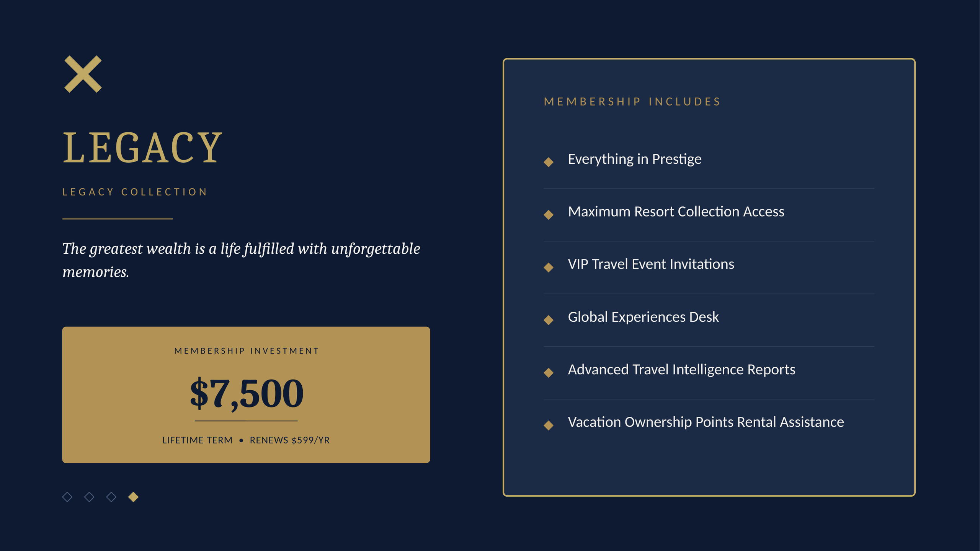Screen dimensions: 980x551
Task: Click diamond bullet beside Advanced Travel Intelligence Reports
Action: (549, 372)
